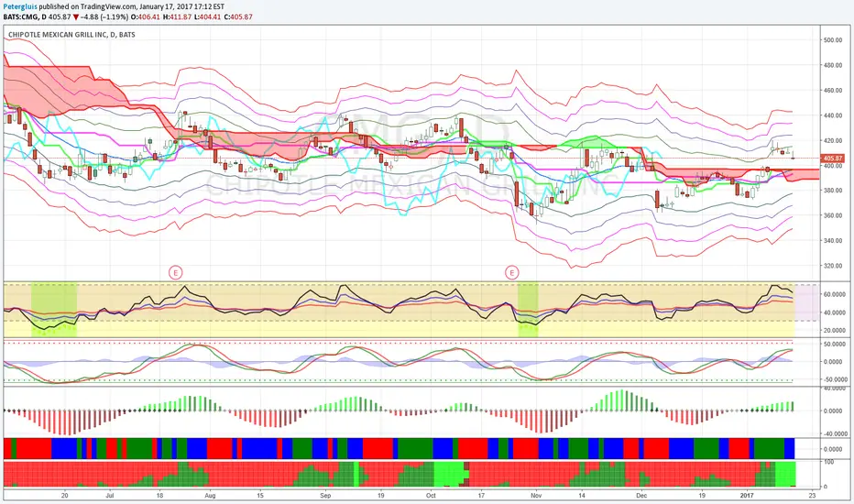Click the Jul date label on time axis
The width and height of the screenshot is (854, 504).
(109, 495)
